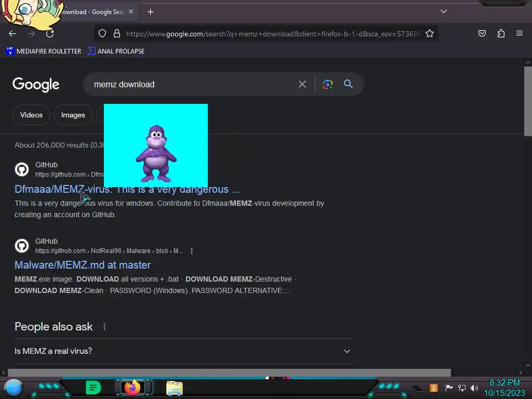Open the tracking protection shield icon
Image resolution: width=532 pixels, height=399 pixels.
tap(102, 34)
